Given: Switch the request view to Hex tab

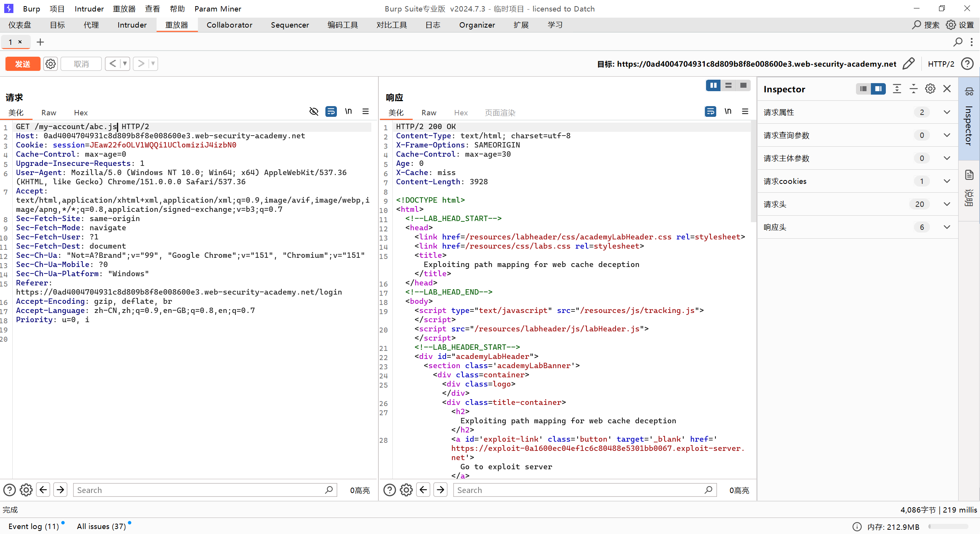Looking at the screenshot, I should click(81, 113).
